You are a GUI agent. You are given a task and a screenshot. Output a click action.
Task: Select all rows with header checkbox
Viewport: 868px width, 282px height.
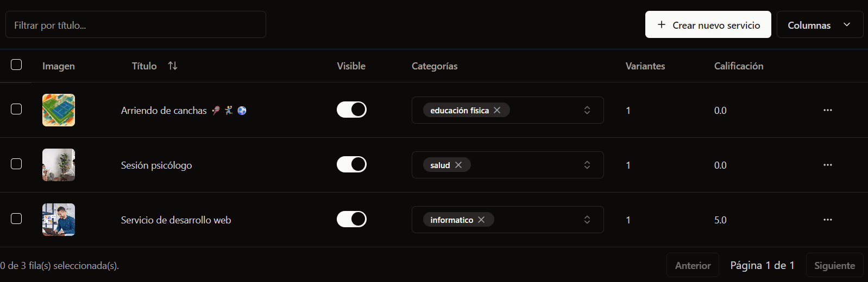[16, 65]
